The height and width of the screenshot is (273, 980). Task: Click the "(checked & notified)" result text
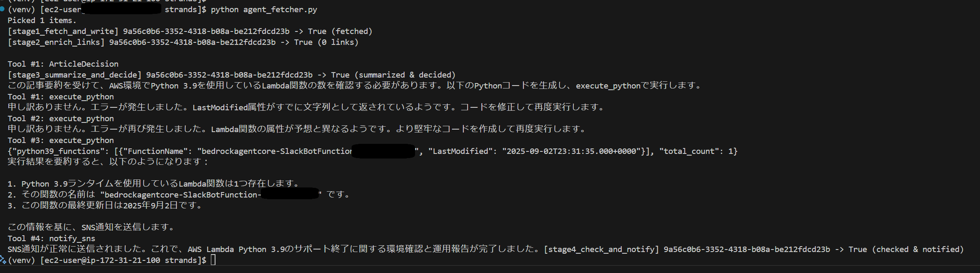917,250
